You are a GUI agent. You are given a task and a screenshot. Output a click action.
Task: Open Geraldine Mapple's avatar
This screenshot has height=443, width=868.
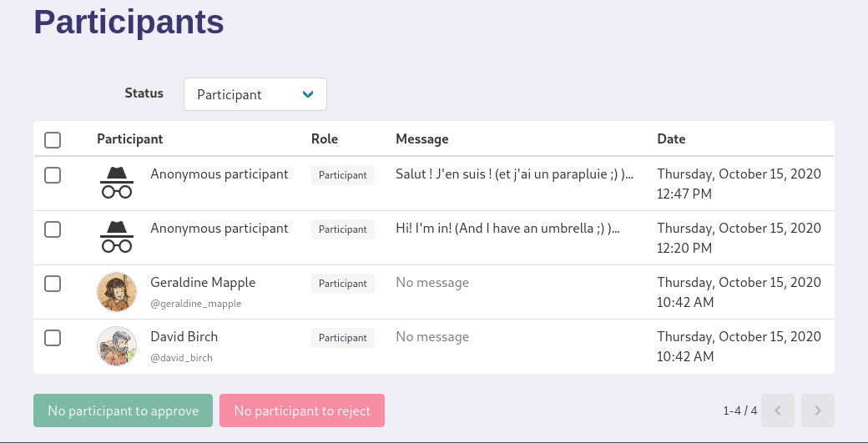(x=117, y=291)
